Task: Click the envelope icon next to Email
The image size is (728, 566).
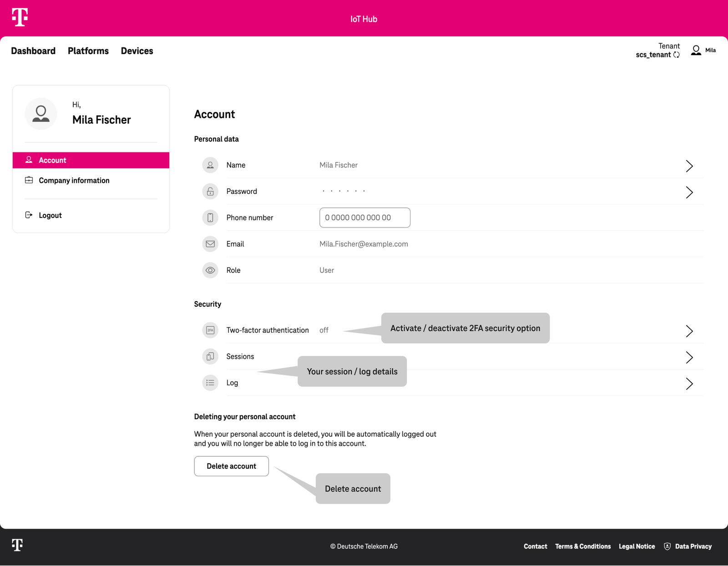Action: (x=210, y=244)
